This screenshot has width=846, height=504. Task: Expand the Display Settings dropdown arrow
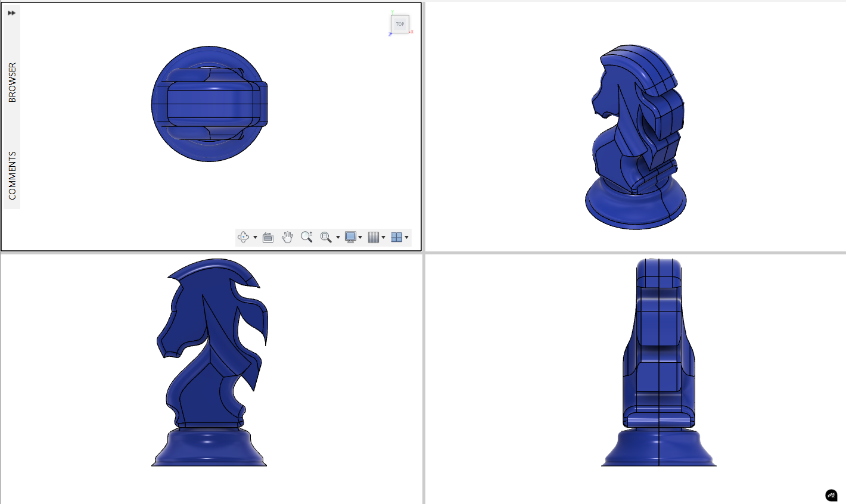(x=360, y=237)
